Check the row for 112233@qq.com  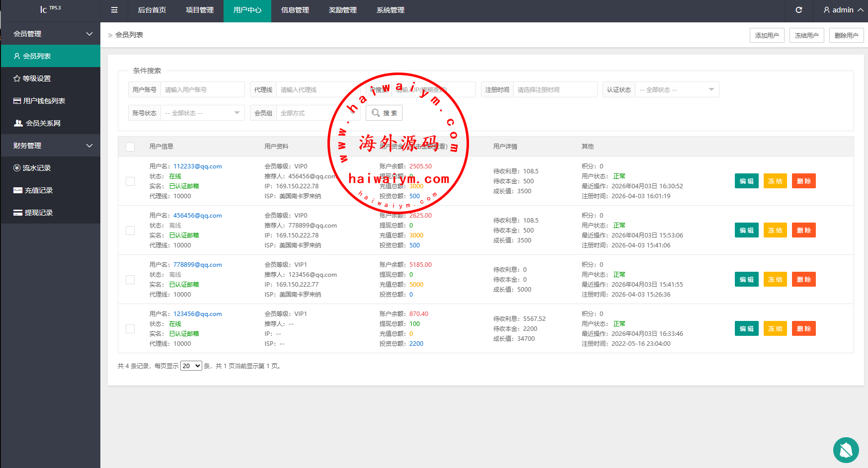pyautogui.click(x=130, y=181)
